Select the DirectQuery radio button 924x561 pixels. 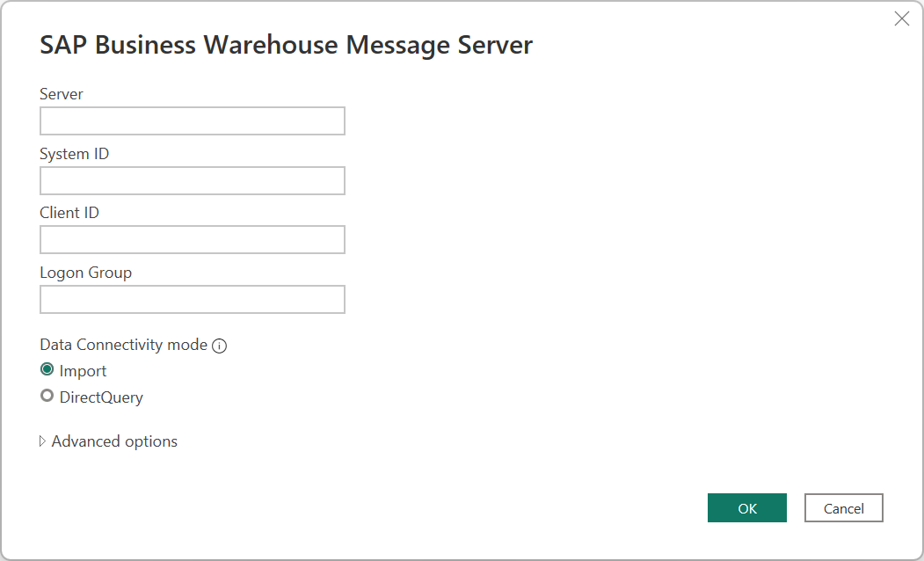pos(47,396)
